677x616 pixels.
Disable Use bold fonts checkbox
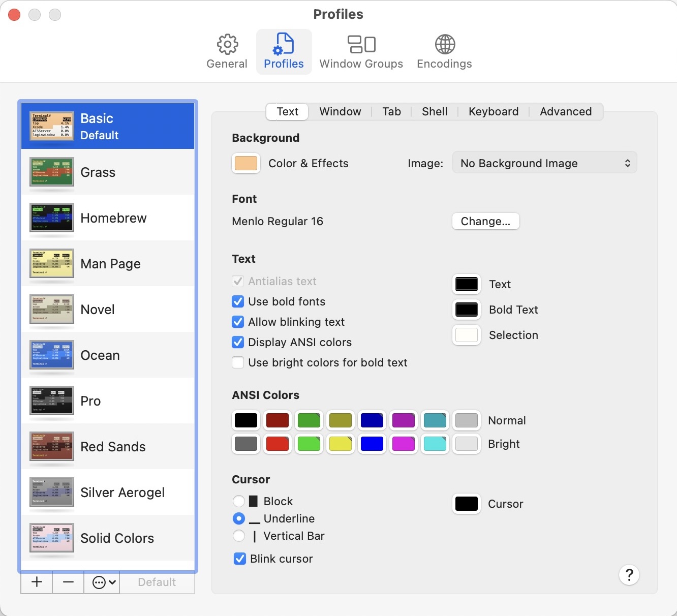click(238, 302)
